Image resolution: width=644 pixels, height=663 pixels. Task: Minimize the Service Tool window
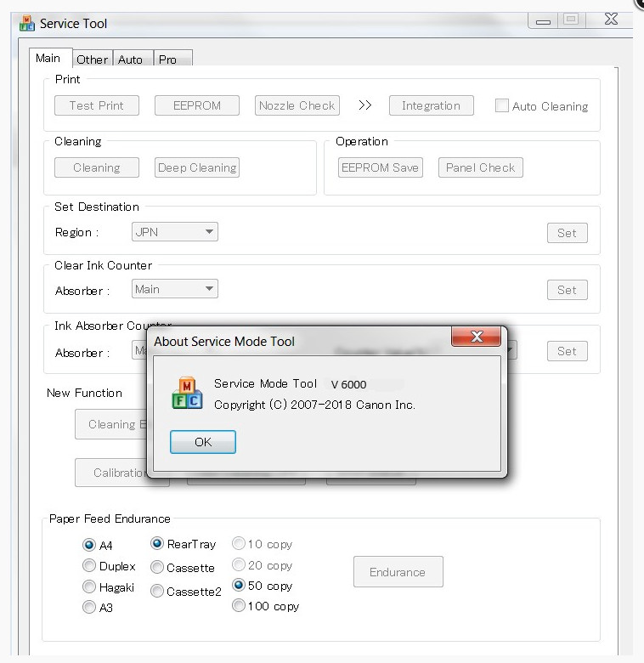pyautogui.click(x=543, y=20)
